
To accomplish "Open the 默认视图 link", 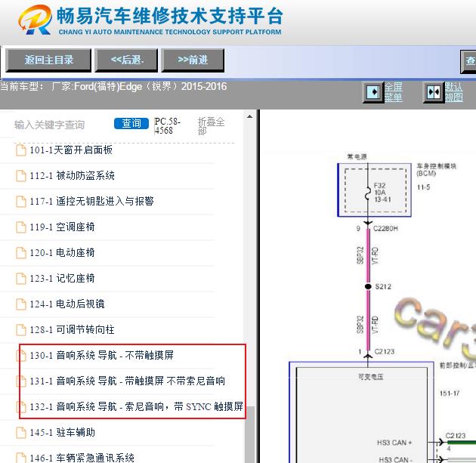I will coord(454,92).
